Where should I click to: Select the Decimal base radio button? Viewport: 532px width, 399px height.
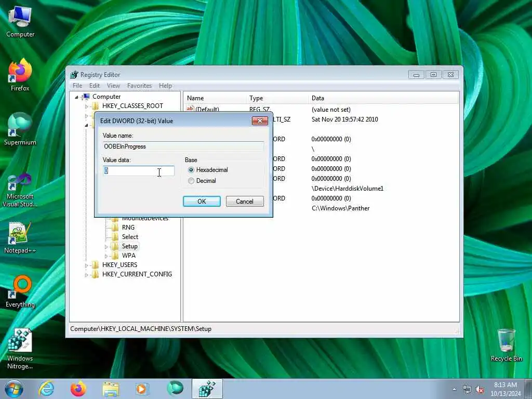[x=191, y=181]
